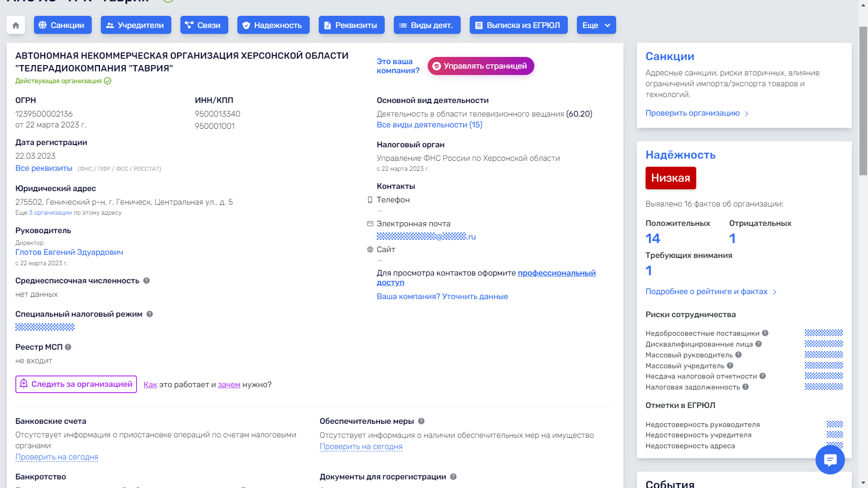
Task: Click the home icon button
Action: pos(16,25)
